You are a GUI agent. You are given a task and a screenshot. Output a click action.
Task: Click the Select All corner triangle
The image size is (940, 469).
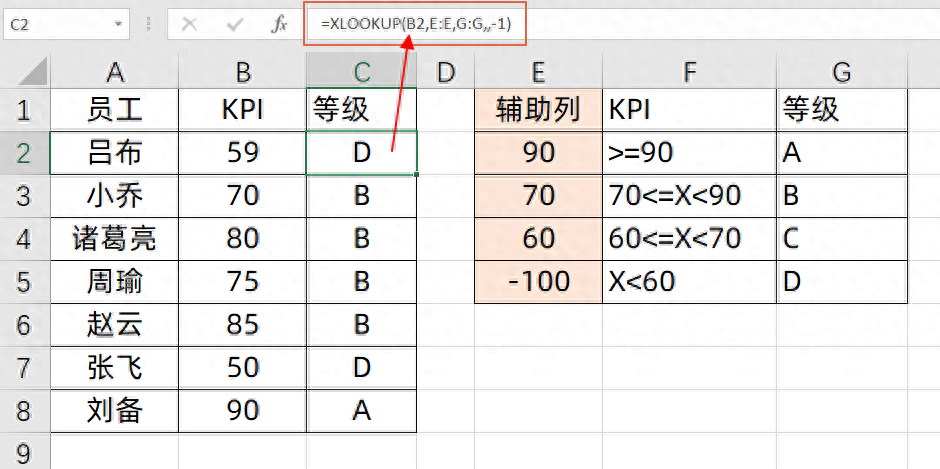click(x=32, y=72)
